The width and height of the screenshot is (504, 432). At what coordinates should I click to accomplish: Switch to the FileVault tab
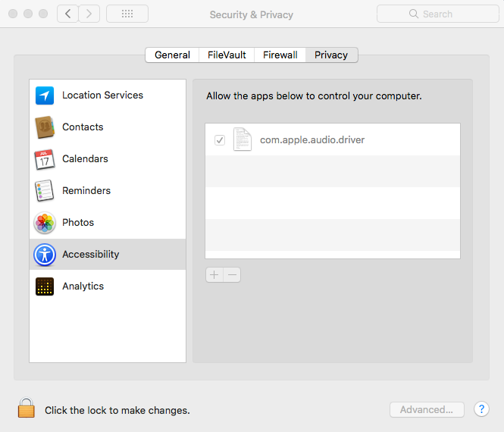pyautogui.click(x=227, y=55)
